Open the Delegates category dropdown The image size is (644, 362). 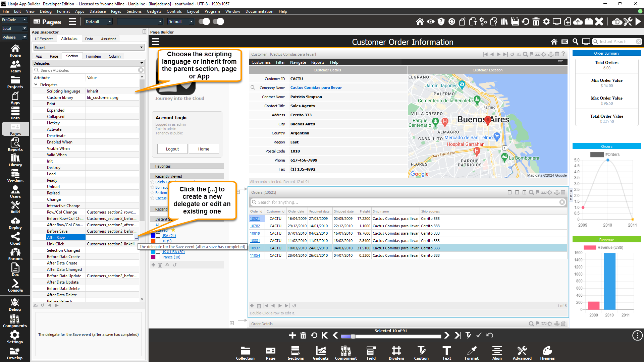click(89, 63)
